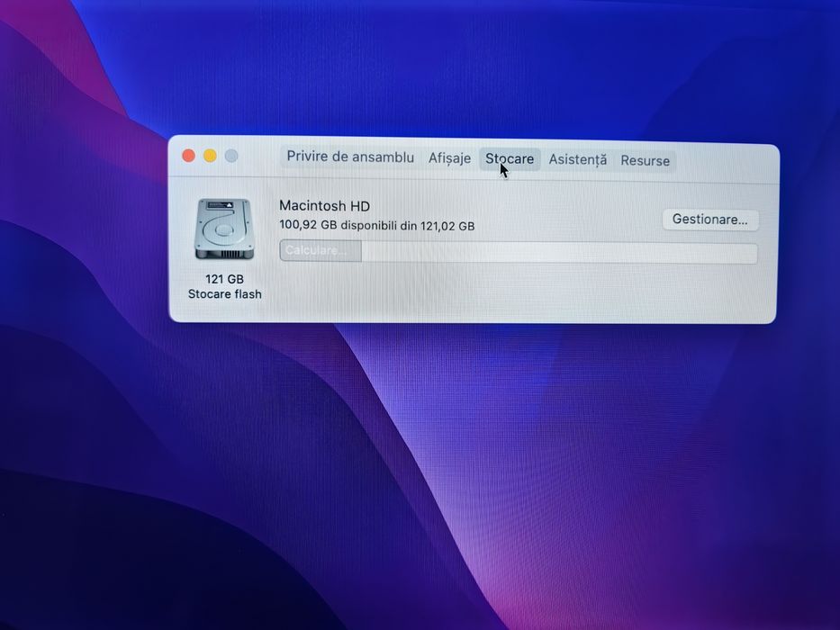840x630 pixels.
Task: Switch to the Resurse tab
Action: pos(645,161)
